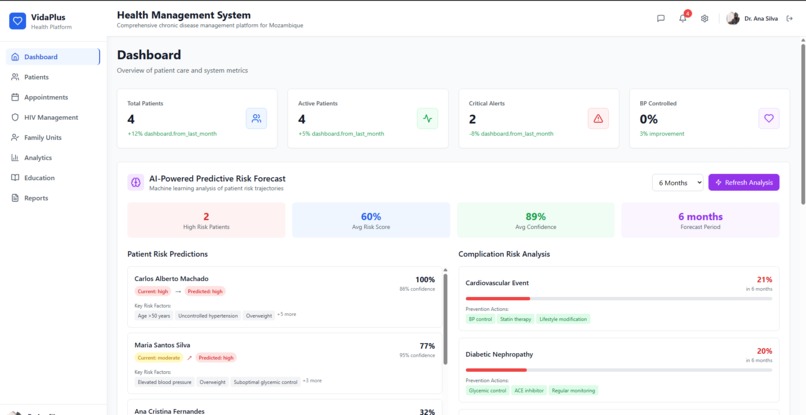Click the "Lifestyle modification" prevention tag
806x415 pixels.
pos(563,319)
